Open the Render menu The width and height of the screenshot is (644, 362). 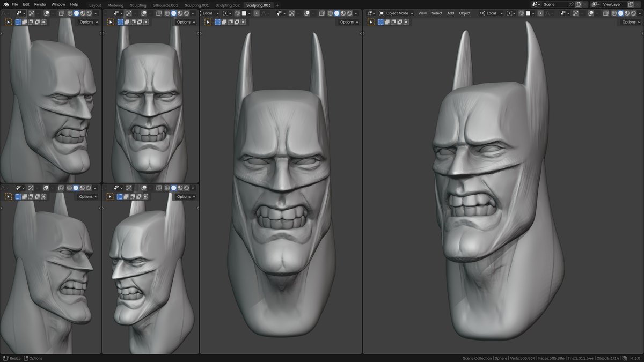click(40, 4)
